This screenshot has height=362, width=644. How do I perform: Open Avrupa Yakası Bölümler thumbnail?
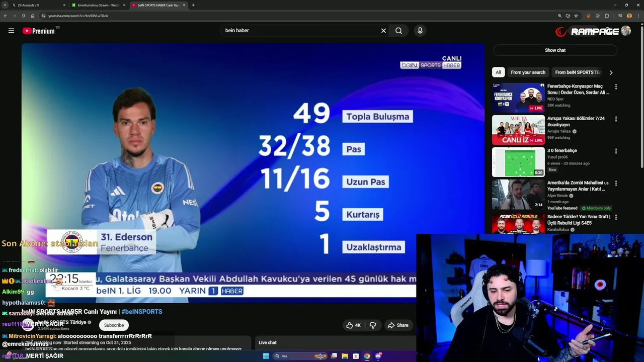click(518, 130)
